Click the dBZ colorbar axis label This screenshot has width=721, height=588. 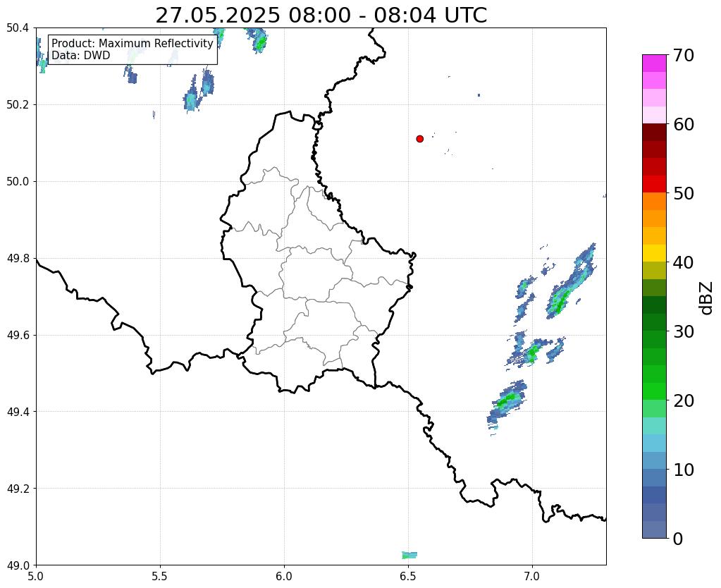707,298
